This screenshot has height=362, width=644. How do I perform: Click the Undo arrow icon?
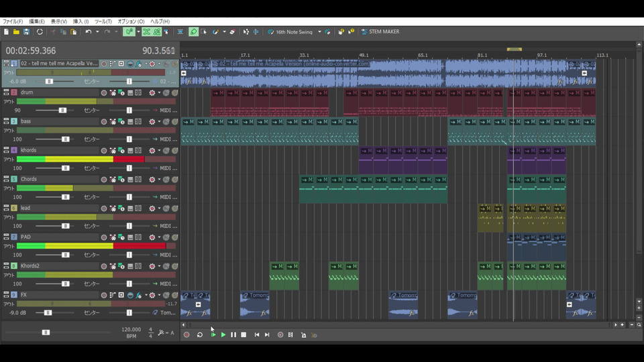click(x=88, y=32)
